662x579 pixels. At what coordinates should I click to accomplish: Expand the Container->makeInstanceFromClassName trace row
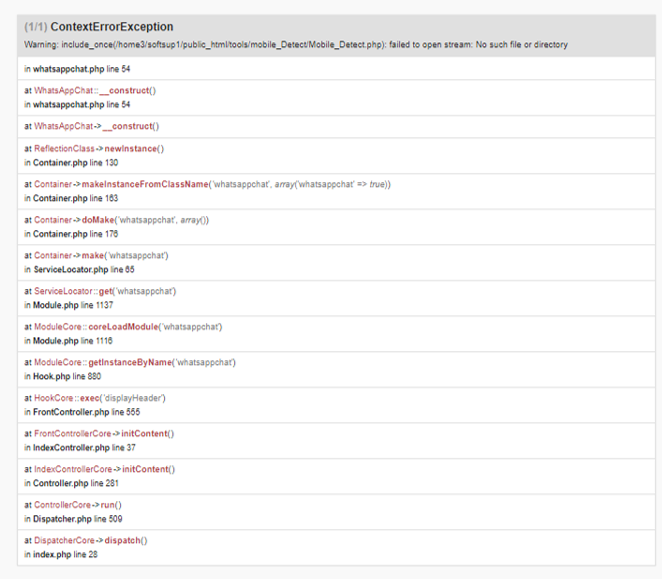pyautogui.click(x=336, y=191)
